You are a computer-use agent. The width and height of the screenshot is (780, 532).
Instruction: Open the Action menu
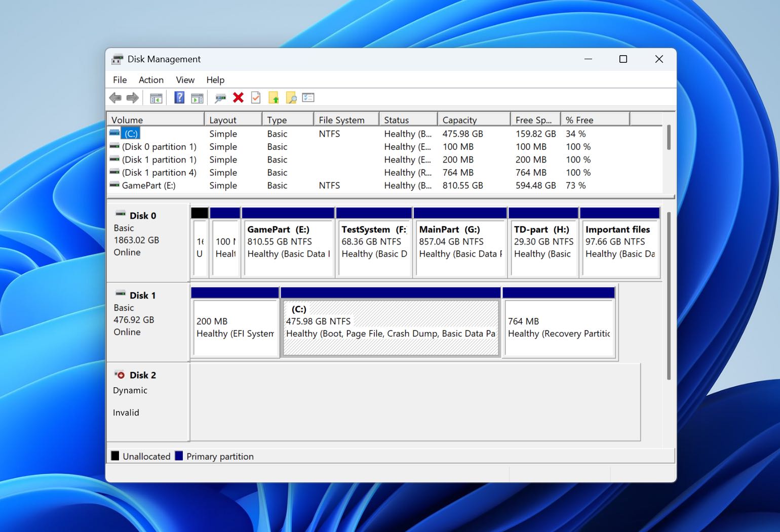150,79
